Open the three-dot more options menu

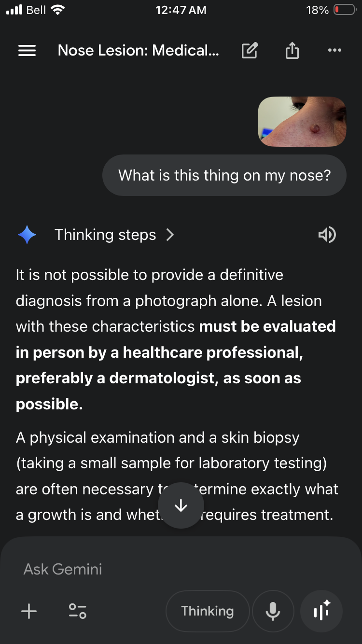pyautogui.click(x=334, y=50)
